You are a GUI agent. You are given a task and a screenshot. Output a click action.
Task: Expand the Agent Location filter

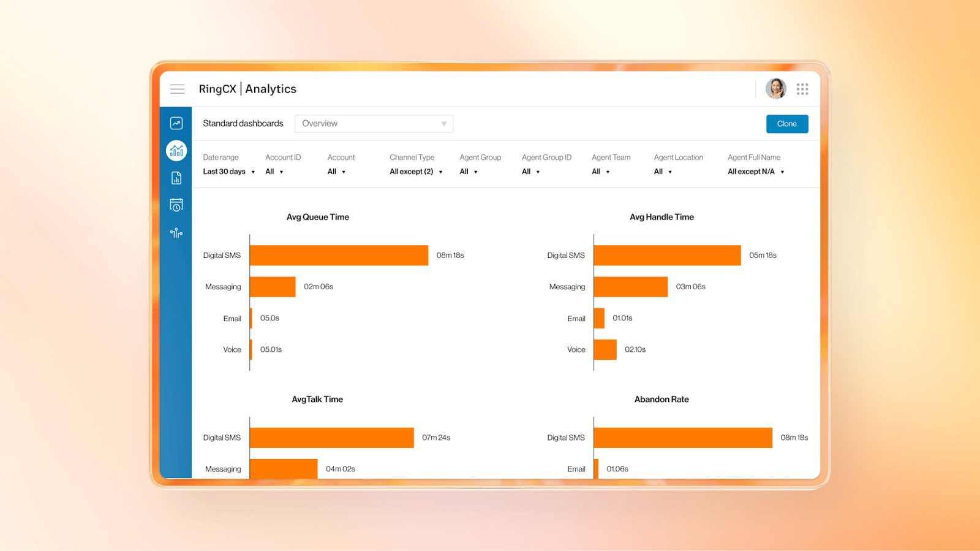click(663, 172)
